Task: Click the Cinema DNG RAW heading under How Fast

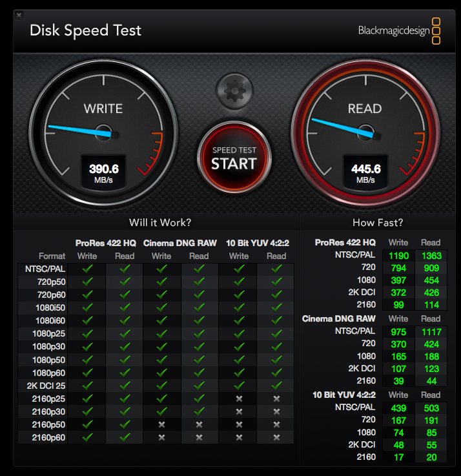Action: [338, 318]
